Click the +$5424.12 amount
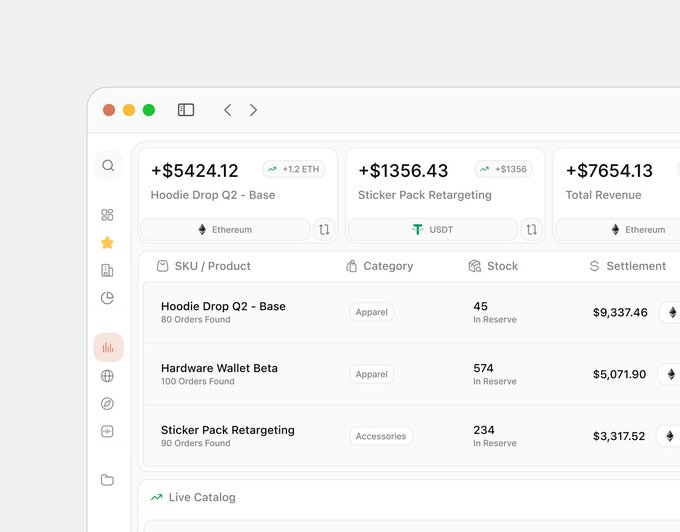 194,170
